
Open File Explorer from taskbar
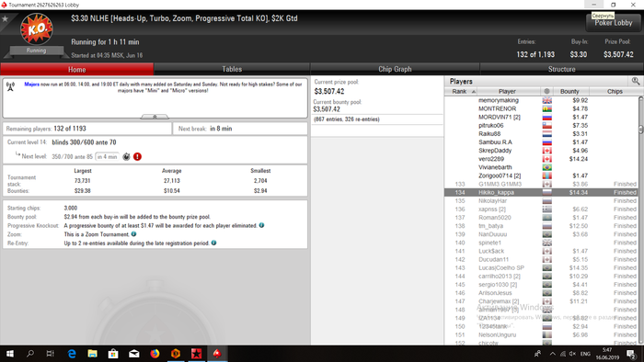92,354
